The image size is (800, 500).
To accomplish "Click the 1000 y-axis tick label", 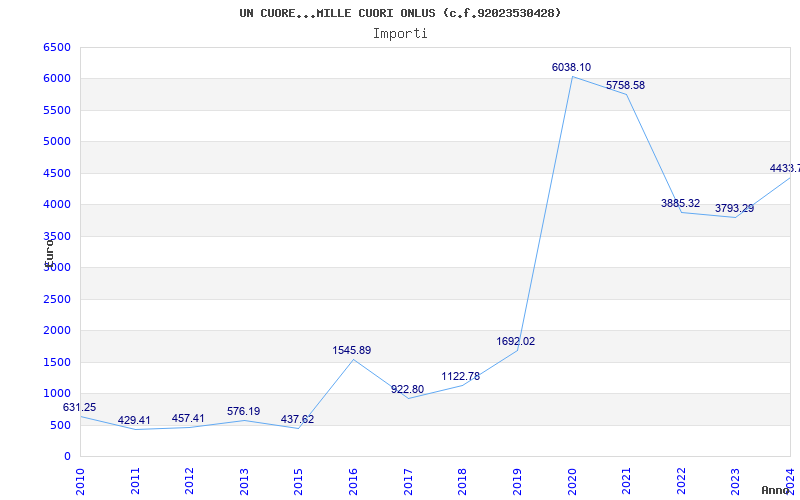I will 57,393.
